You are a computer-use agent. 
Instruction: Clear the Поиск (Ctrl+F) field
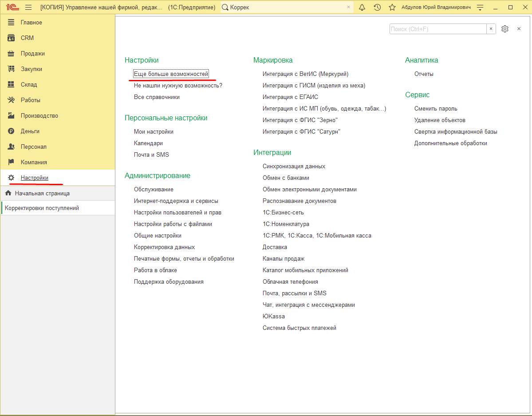click(491, 29)
